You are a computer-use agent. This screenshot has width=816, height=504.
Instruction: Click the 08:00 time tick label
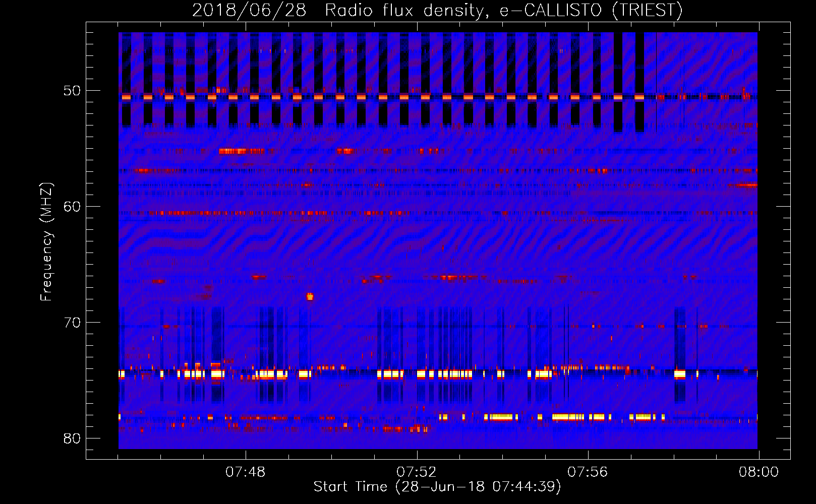(x=759, y=472)
